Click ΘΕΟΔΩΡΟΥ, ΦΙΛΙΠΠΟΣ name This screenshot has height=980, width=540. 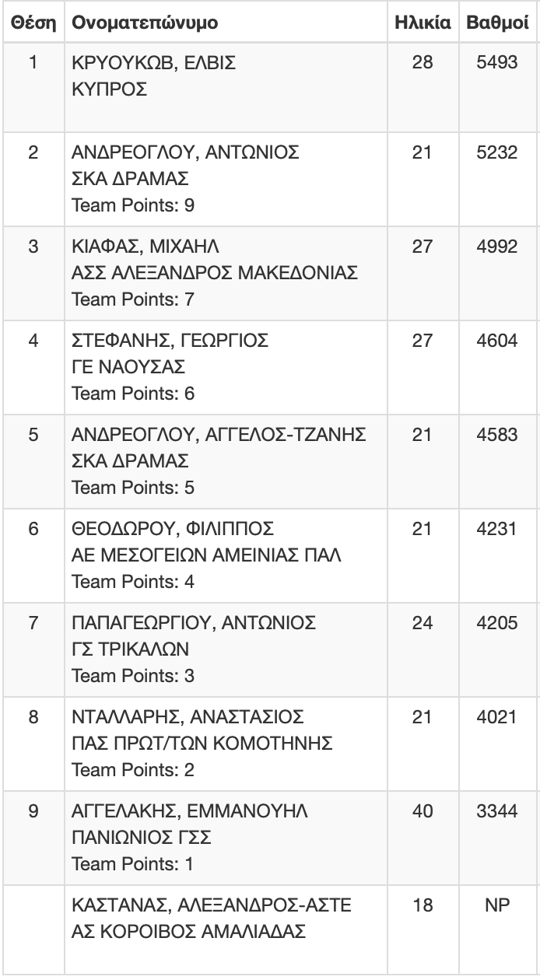point(173,529)
